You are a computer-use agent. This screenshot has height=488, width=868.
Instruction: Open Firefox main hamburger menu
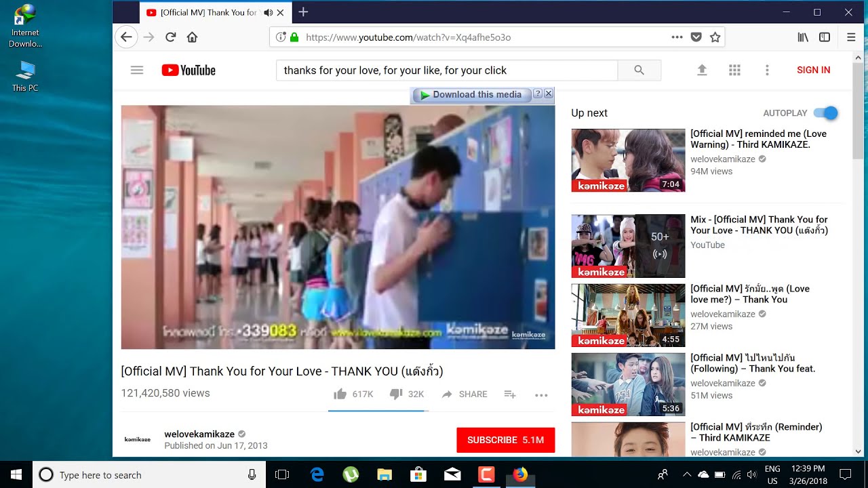[x=851, y=37]
